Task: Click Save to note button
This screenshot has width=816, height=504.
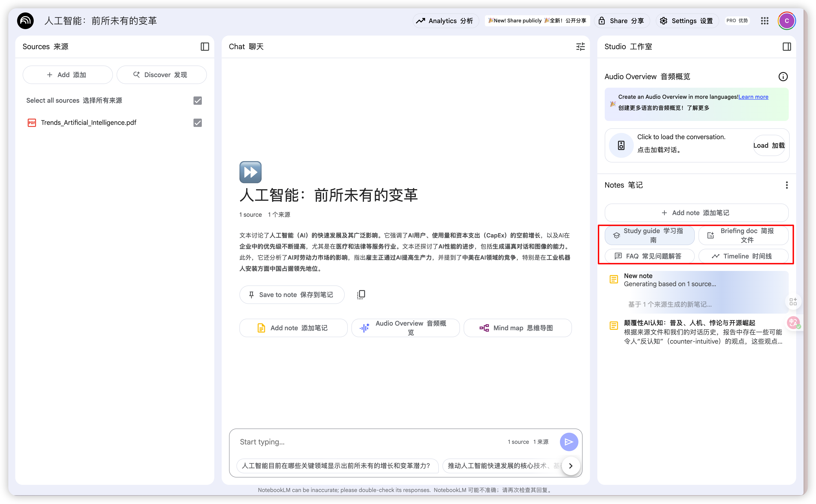Action: pyautogui.click(x=291, y=295)
